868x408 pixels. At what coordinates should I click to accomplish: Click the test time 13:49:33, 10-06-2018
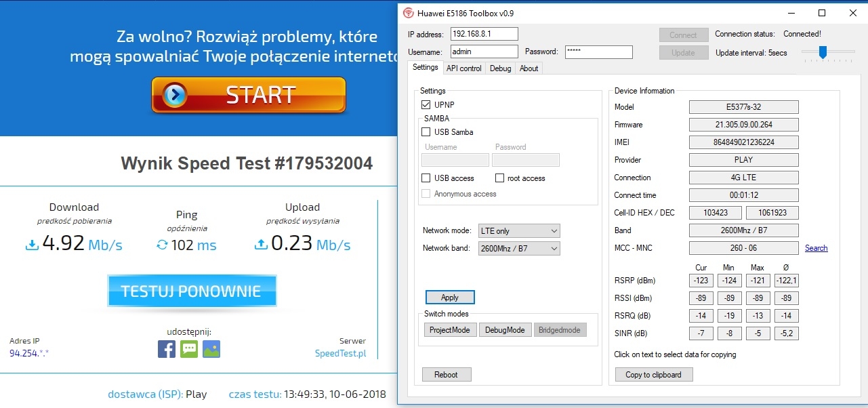coord(335,394)
